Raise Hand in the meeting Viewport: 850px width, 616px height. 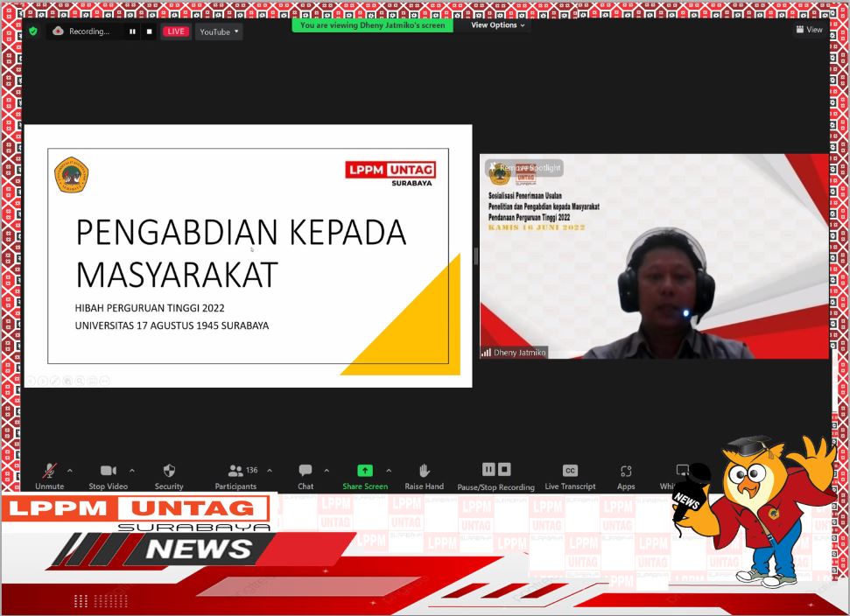pyautogui.click(x=424, y=476)
